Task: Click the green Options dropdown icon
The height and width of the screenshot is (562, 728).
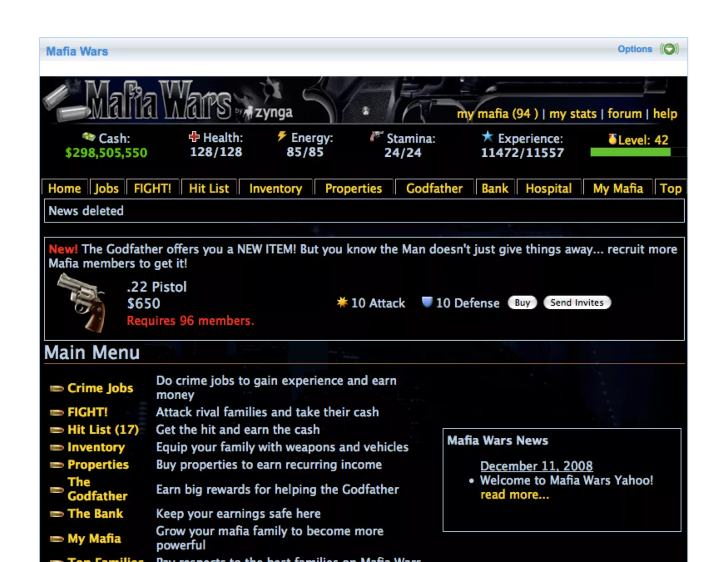Action: click(x=669, y=49)
